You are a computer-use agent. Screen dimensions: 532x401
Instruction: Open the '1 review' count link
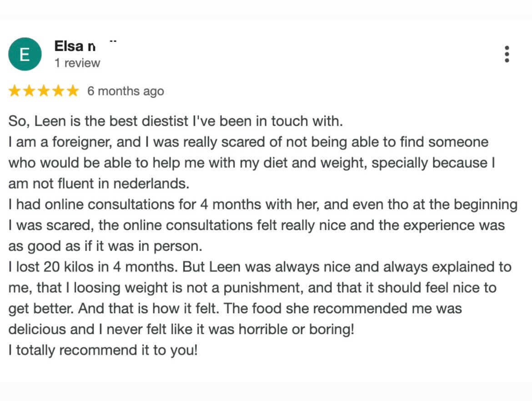coord(77,63)
